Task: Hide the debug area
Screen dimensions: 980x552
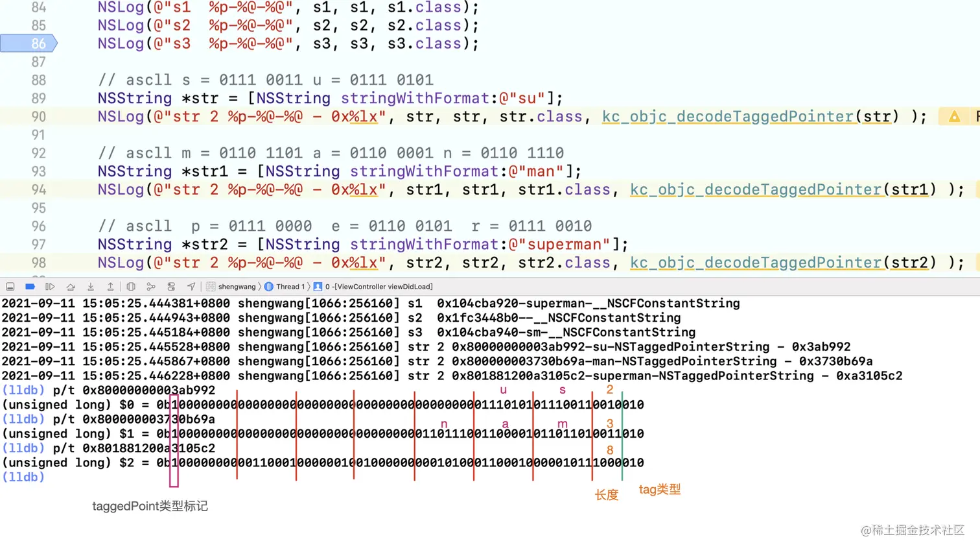Action: (x=10, y=286)
